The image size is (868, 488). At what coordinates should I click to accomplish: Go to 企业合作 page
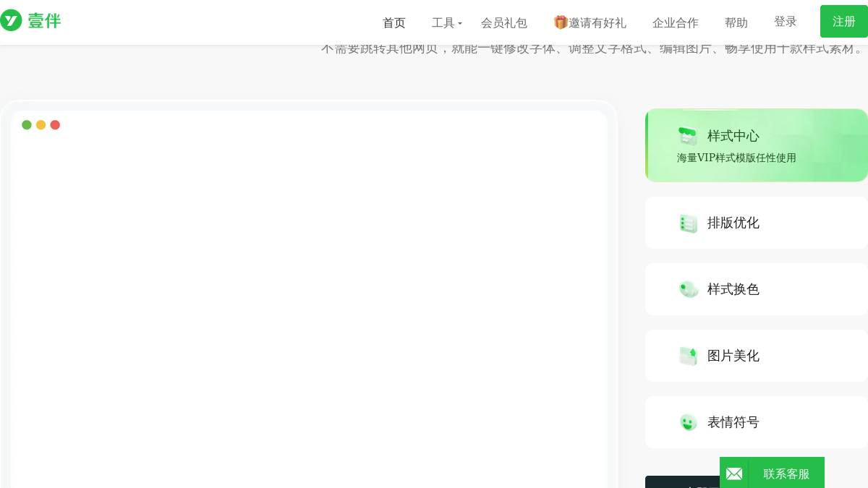pyautogui.click(x=676, y=22)
